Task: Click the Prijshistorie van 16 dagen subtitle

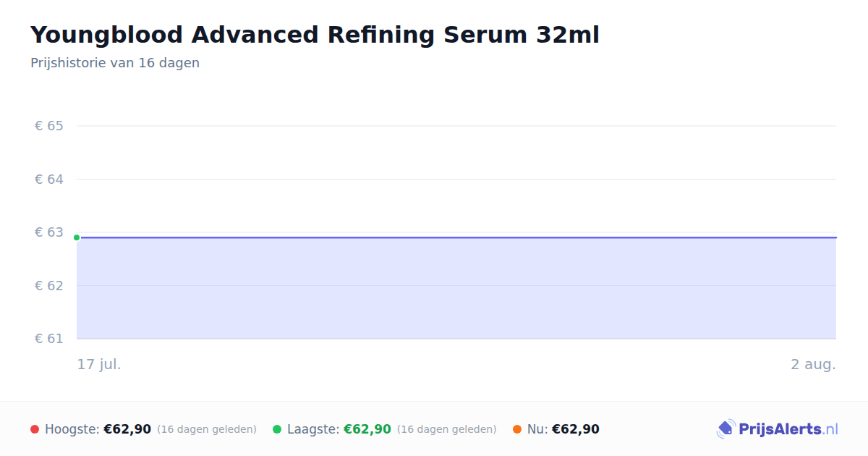Action: [115, 63]
